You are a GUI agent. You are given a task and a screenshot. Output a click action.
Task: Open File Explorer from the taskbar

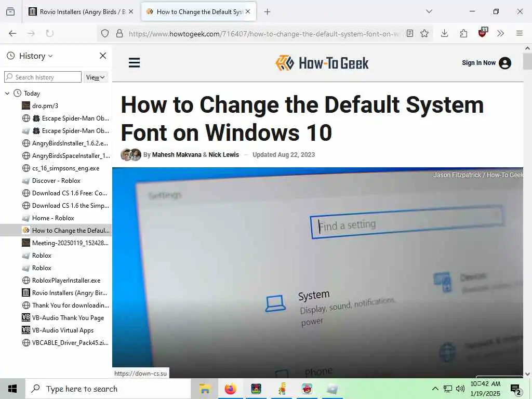[x=205, y=389]
